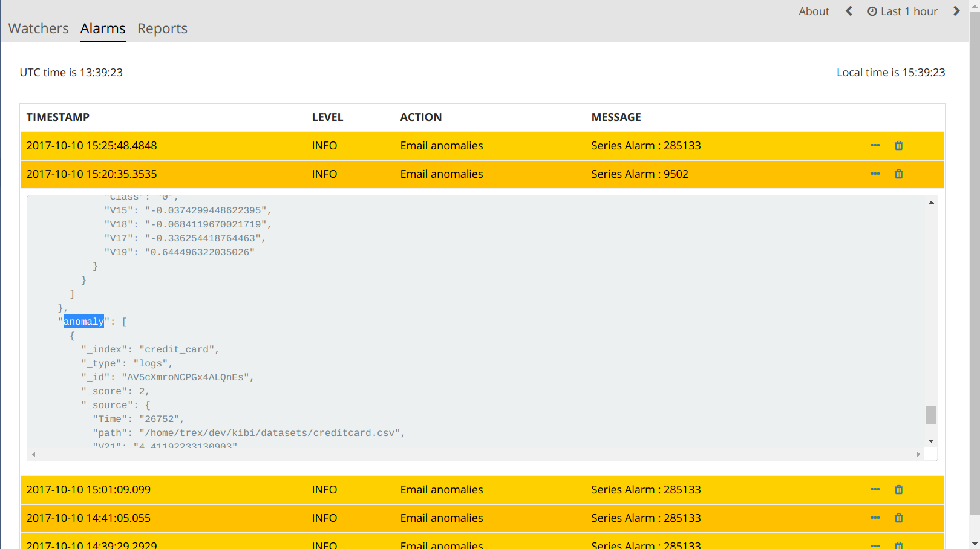The image size is (980, 549).
Task: Open the About link
Action: 814,11
